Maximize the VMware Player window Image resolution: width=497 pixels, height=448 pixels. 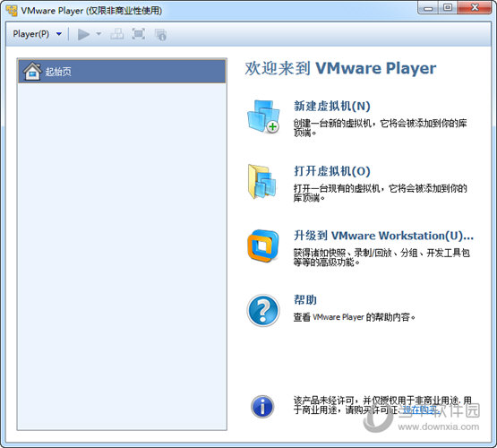pyautogui.click(x=448, y=8)
